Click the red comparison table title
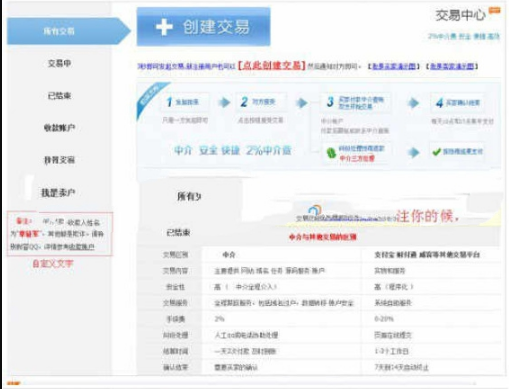Image resolution: width=509 pixels, height=389 pixels. (323, 237)
